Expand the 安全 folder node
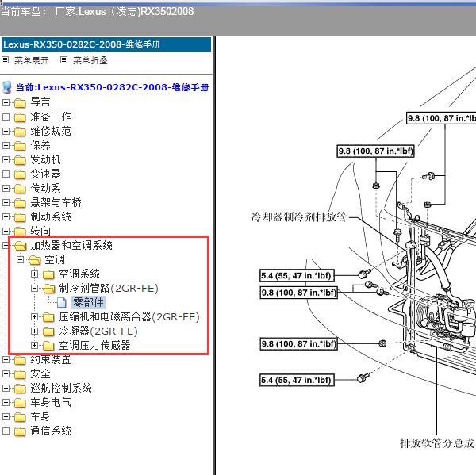This screenshot has width=476, height=475. coord(6,373)
